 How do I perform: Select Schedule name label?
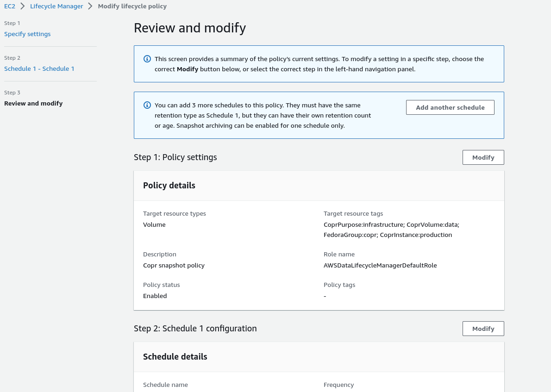click(x=165, y=385)
